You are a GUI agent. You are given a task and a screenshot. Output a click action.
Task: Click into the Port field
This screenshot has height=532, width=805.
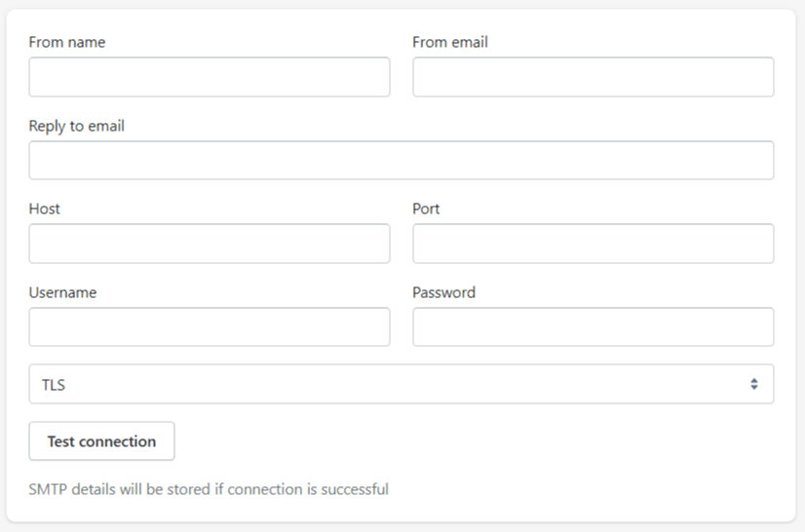(593, 244)
